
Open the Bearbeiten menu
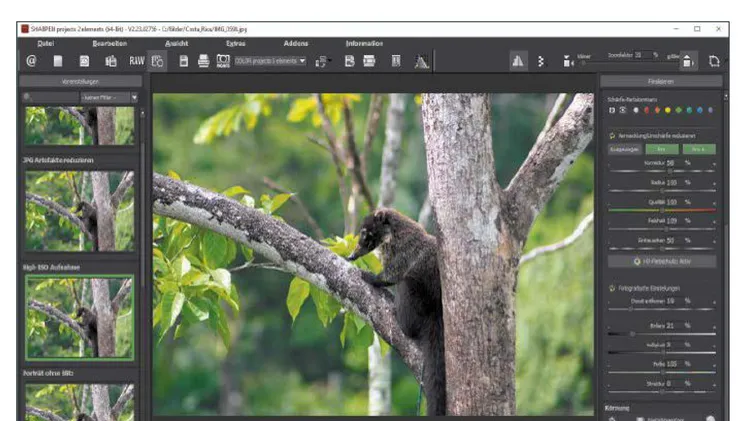pyautogui.click(x=110, y=43)
